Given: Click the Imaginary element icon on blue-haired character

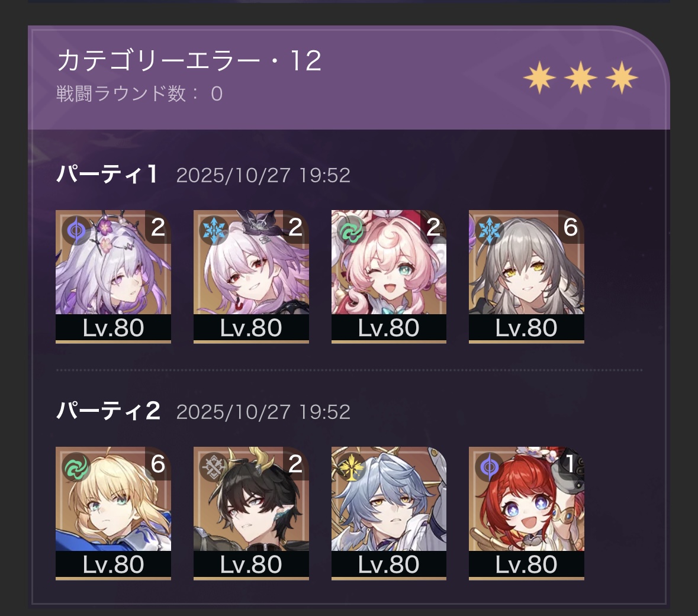Looking at the screenshot, I should (x=352, y=467).
